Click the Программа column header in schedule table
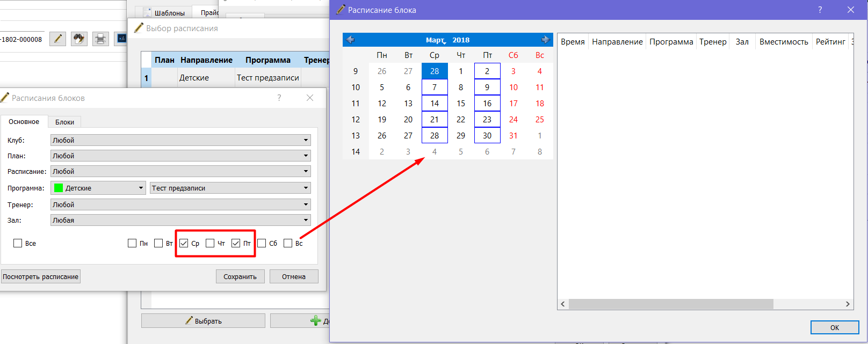The height and width of the screenshot is (344, 868). tap(671, 42)
